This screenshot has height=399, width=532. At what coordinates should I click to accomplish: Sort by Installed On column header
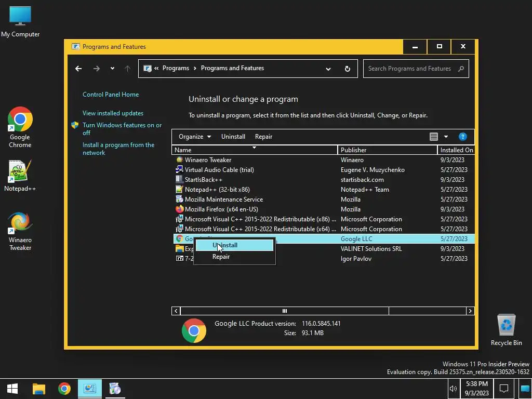pyautogui.click(x=456, y=150)
